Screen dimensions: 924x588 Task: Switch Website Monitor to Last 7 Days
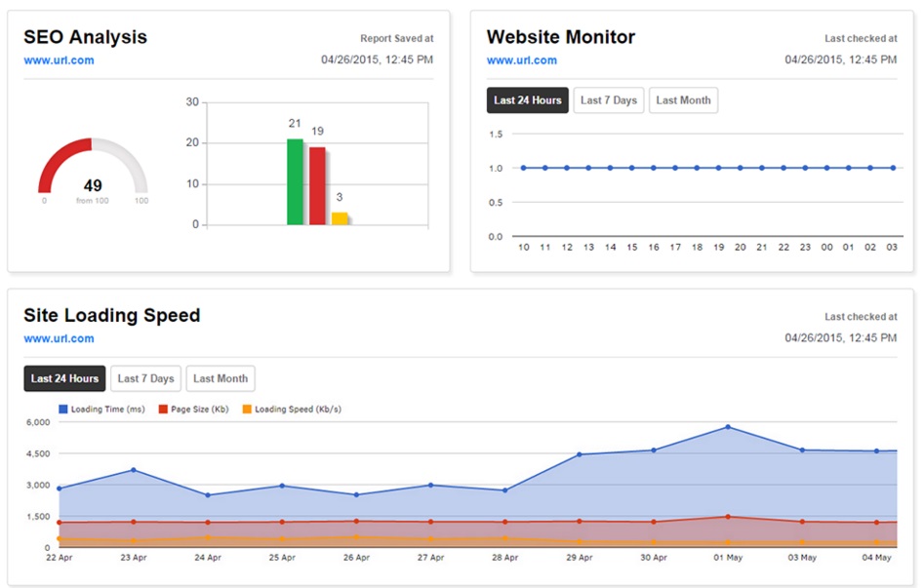pyautogui.click(x=608, y=100)
